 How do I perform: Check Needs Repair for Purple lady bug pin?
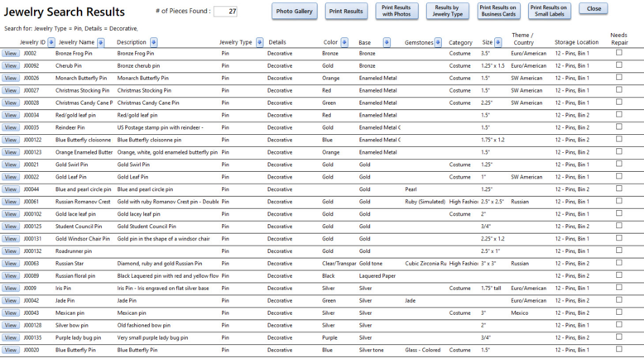tap(619, 337)
